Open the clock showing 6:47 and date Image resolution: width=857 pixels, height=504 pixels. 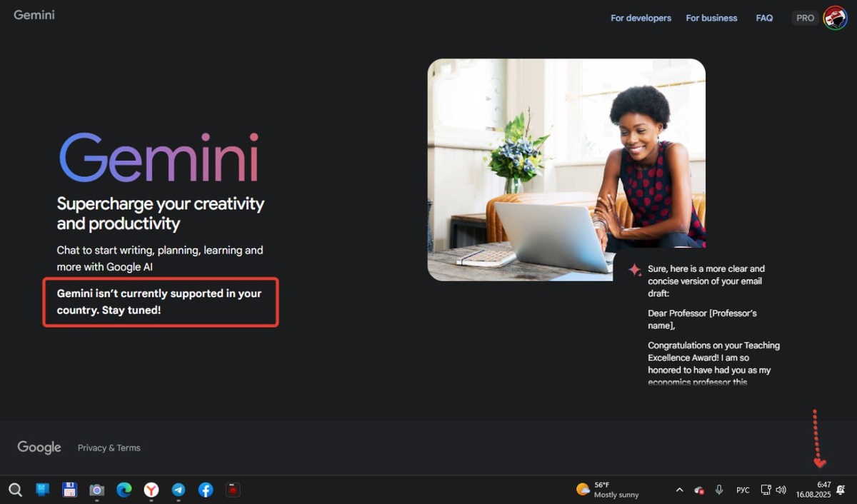pyautogui.click(x=813, y=490)
